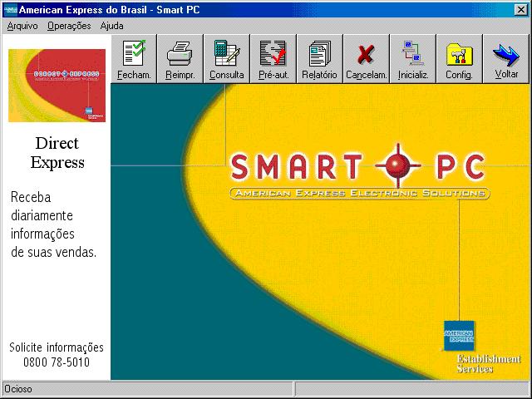Click the 'Ocioso' status bar text
Screen dimensions: 532x399
(x=18, y=389)
